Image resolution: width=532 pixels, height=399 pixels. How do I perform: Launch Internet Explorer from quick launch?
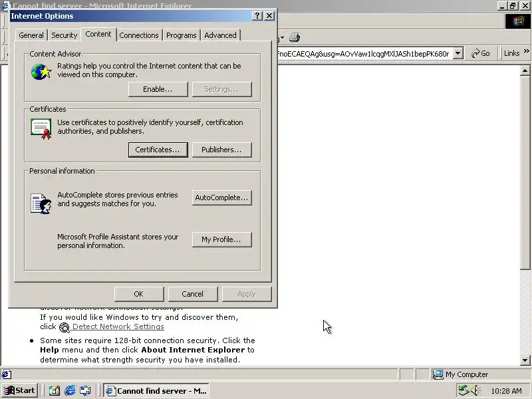click(x=70, y=391)
